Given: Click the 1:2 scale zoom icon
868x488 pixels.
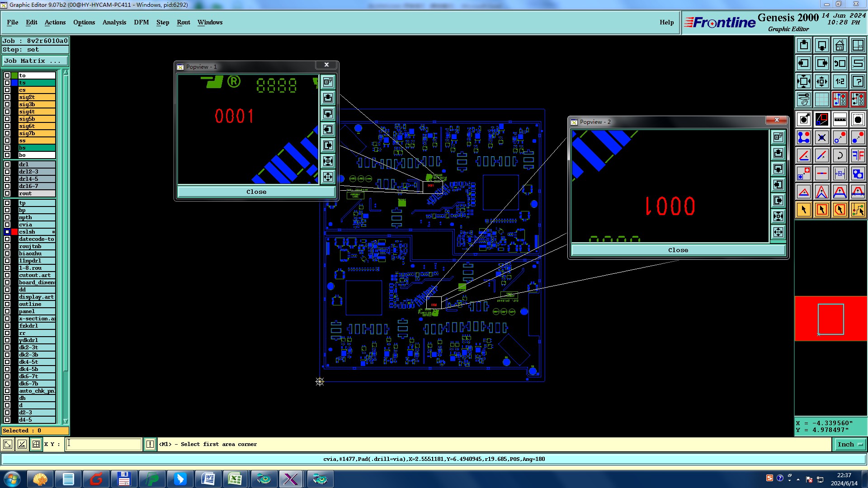Looking at the screenshot, I should point(840,81).
